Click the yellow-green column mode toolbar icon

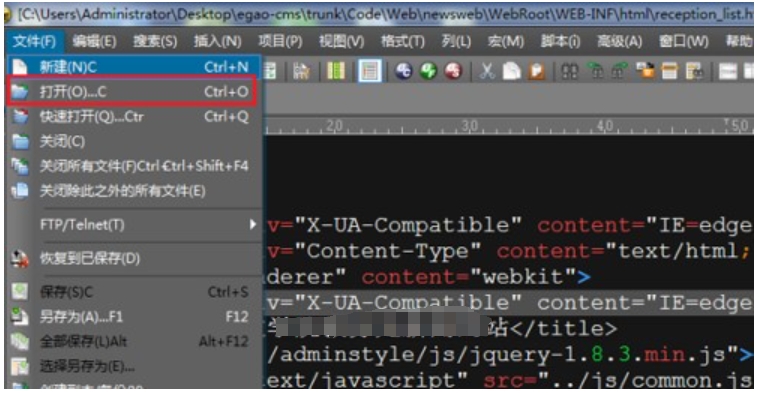click(336, 72)
